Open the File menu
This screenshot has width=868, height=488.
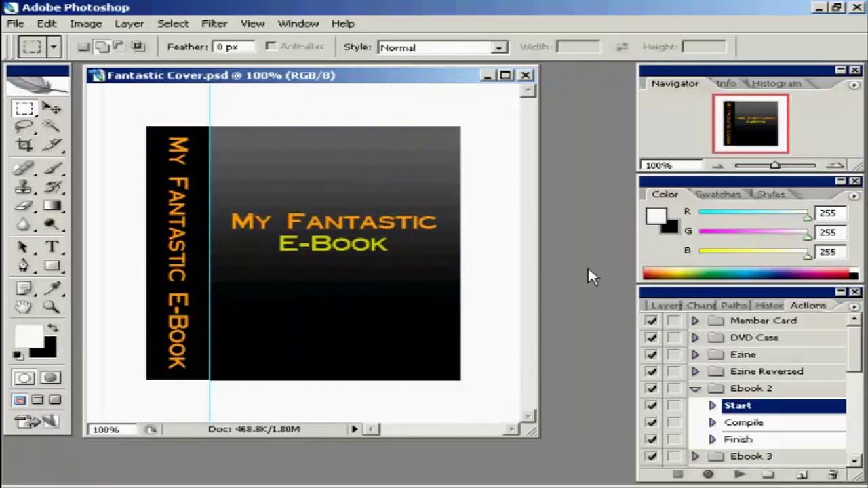16,24
